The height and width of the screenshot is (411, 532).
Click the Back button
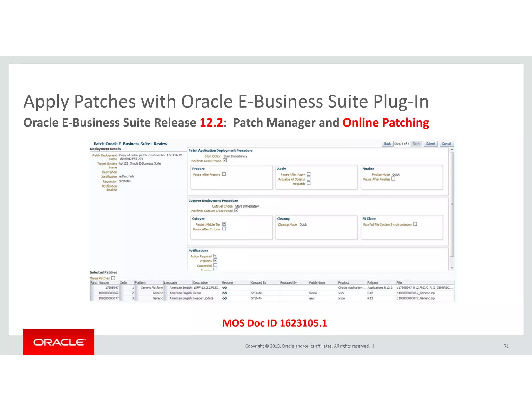tap(387, 144)
